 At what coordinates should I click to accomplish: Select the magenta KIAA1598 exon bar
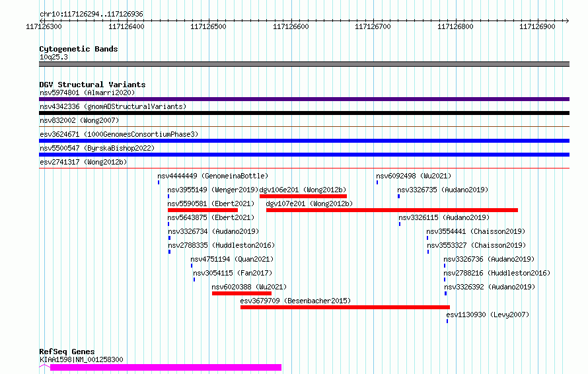pyautogui.click(x=166, y=367)
